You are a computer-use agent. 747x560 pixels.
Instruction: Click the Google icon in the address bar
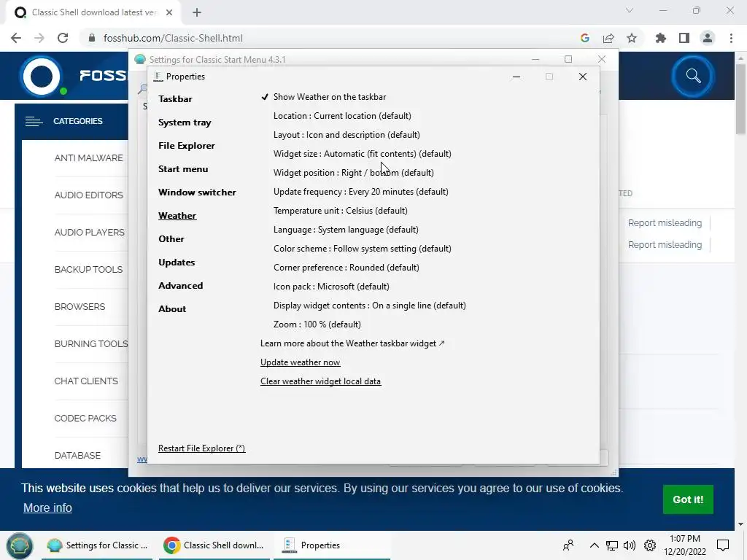(585, 38)
